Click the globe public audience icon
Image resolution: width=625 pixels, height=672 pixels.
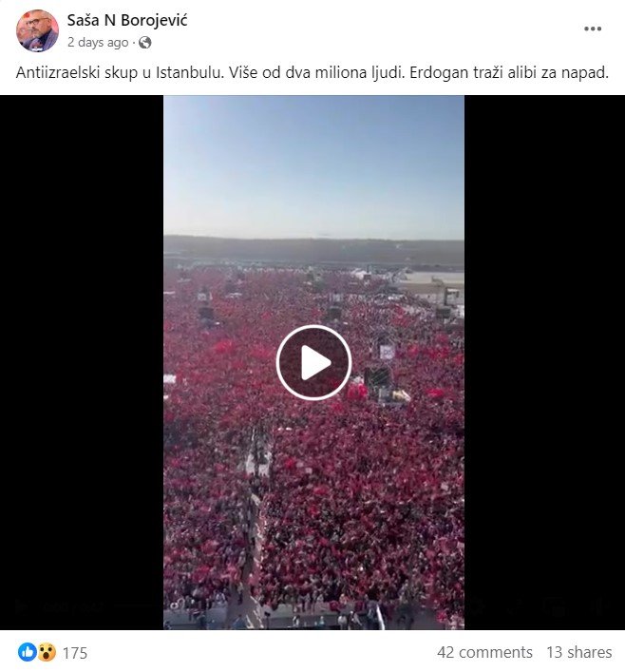pos(144,43)
